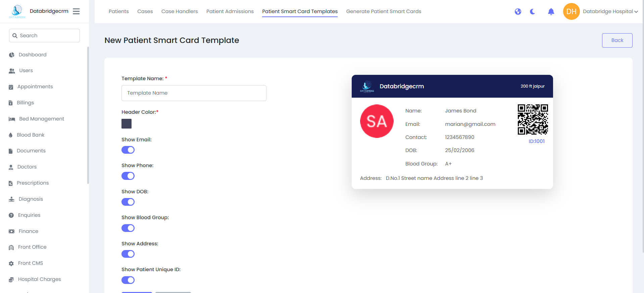
Task: Open the language globe icon
Action: pos(518,12)
